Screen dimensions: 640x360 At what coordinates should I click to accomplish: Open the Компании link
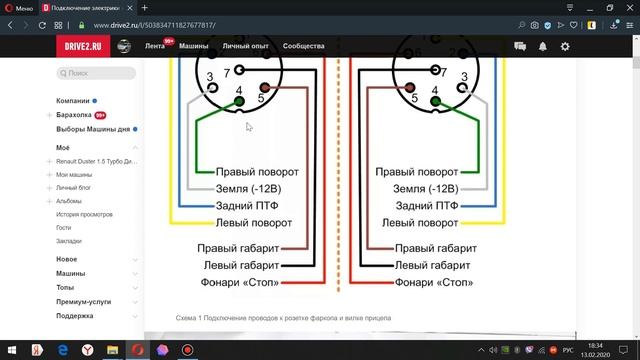73,101
